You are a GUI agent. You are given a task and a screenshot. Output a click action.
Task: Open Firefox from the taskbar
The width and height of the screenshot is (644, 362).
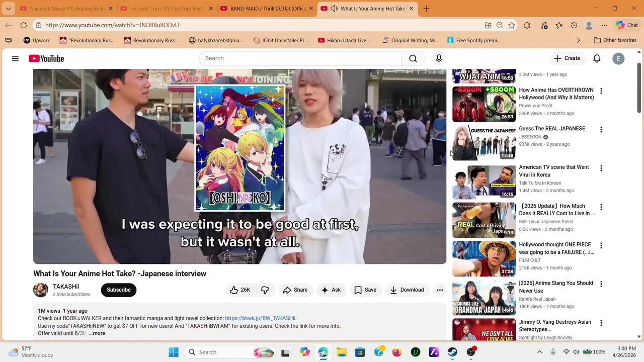click(x=397, y=352)
